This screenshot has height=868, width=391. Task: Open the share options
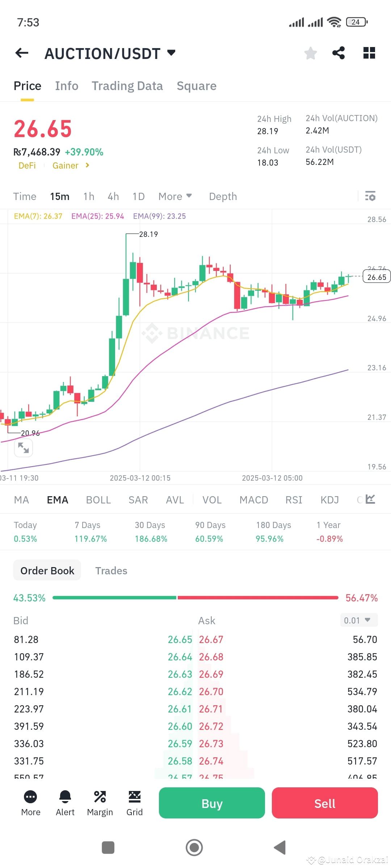[x=339, y=53]
